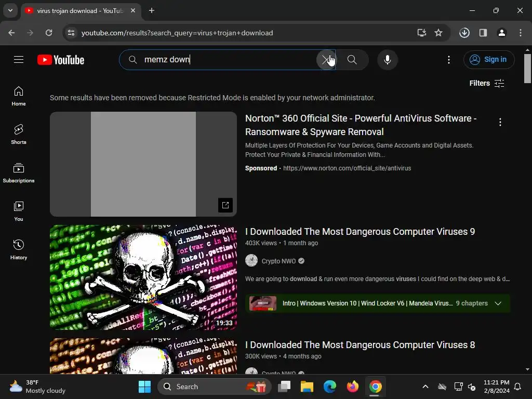The image size is (532, 399).
Task: Open the Windows Start menu
Action: pyautogui.click(x=145, y=387)
